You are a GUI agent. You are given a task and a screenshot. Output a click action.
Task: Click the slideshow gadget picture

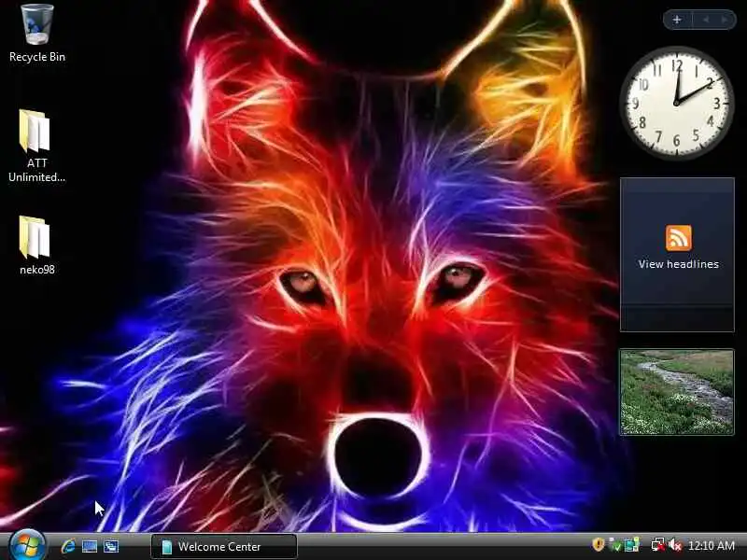676,392
